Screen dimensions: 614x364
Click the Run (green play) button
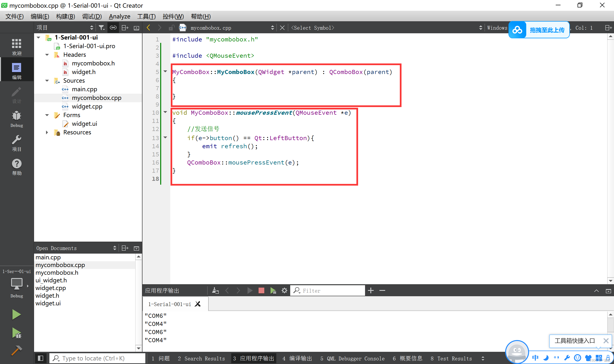(x=16, y=315)
